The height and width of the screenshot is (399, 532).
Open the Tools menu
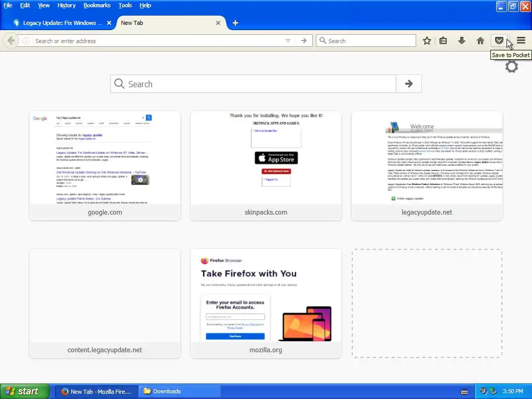pos(125,5)
